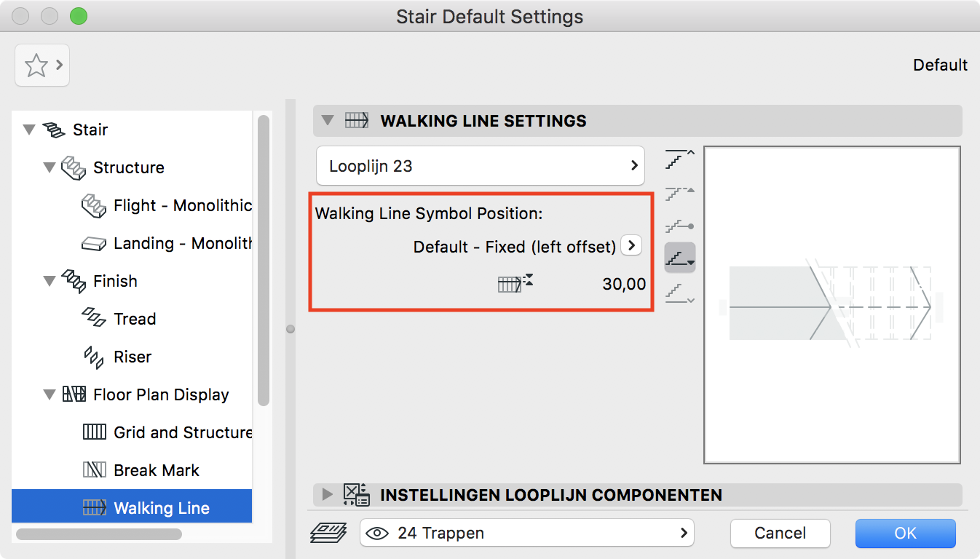Click the Cancel button
This screenshot has height=559, width=980.
click(780, 533)
